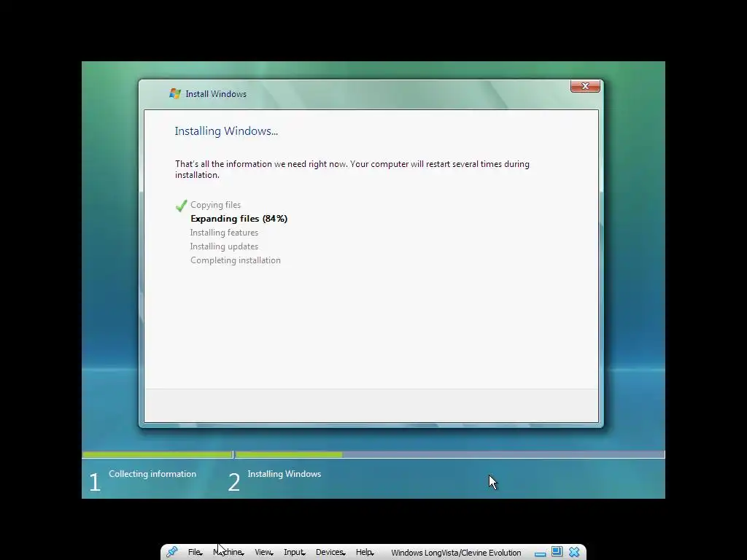
Task: Click the Windows flag icon in title bar
Action: click(175, 94)
